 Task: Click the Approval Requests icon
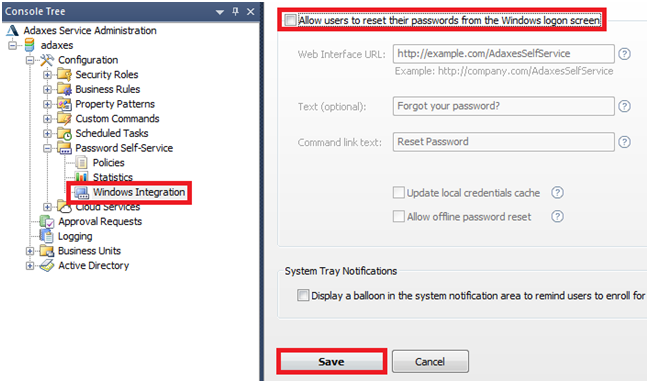47,222
